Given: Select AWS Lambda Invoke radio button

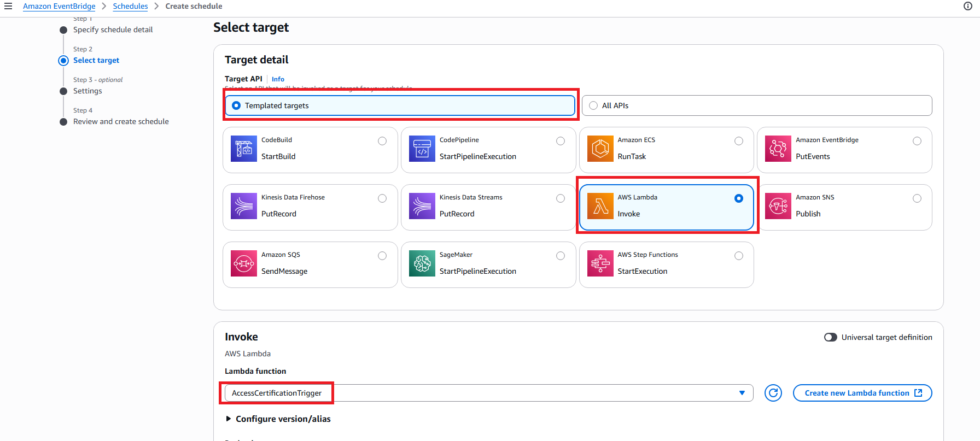Looking at the screenshot, I should tap(739, 198).
